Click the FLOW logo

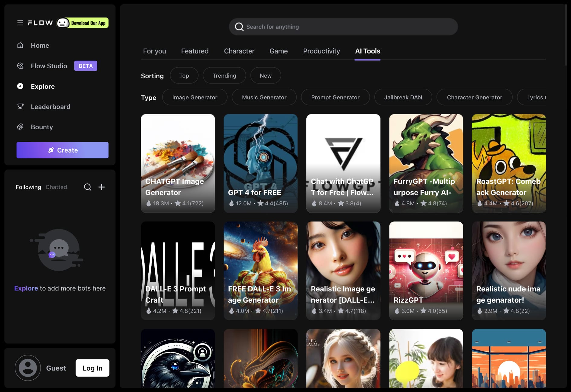(40, 23)
